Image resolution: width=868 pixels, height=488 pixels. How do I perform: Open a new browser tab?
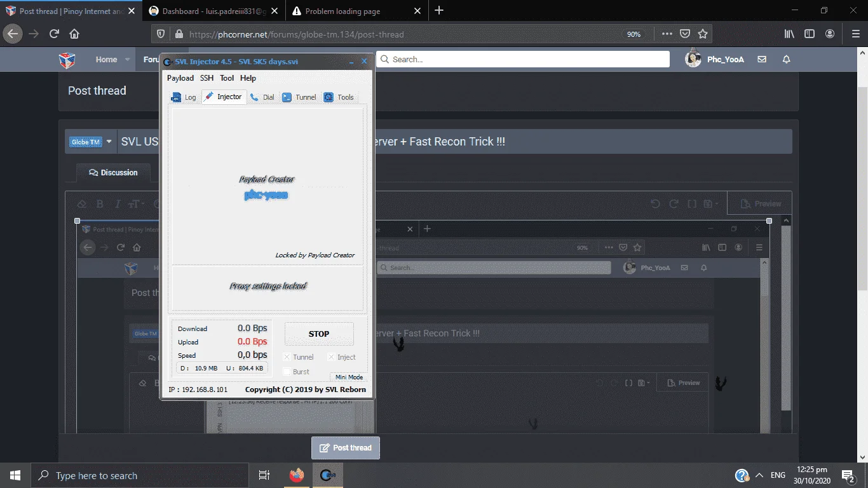click(439, 10)
